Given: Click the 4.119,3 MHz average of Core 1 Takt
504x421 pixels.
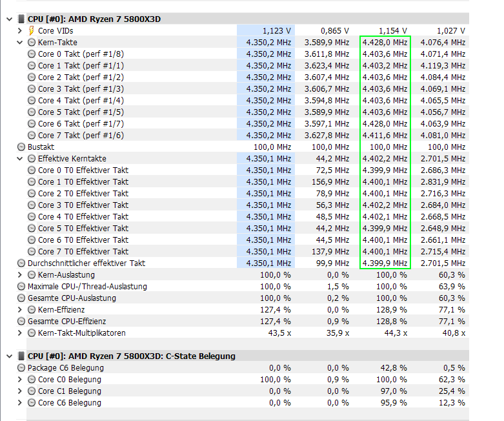Looking at the screenshot, I should (x=443, y=66).
